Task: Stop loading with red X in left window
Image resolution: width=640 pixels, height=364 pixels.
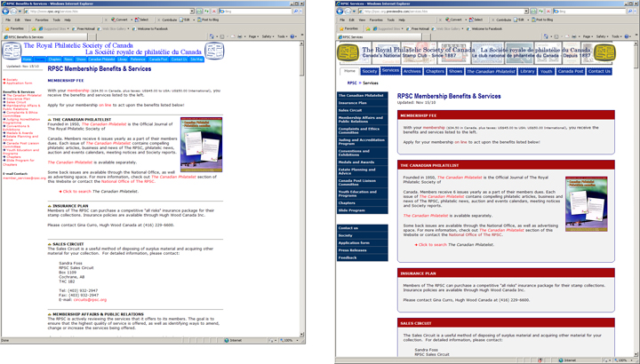Action: [x=213, y=12]
